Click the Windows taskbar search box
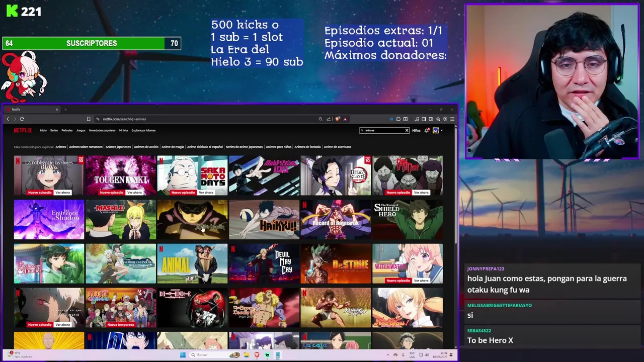This screenshot has width=644, height=362. 215,355
